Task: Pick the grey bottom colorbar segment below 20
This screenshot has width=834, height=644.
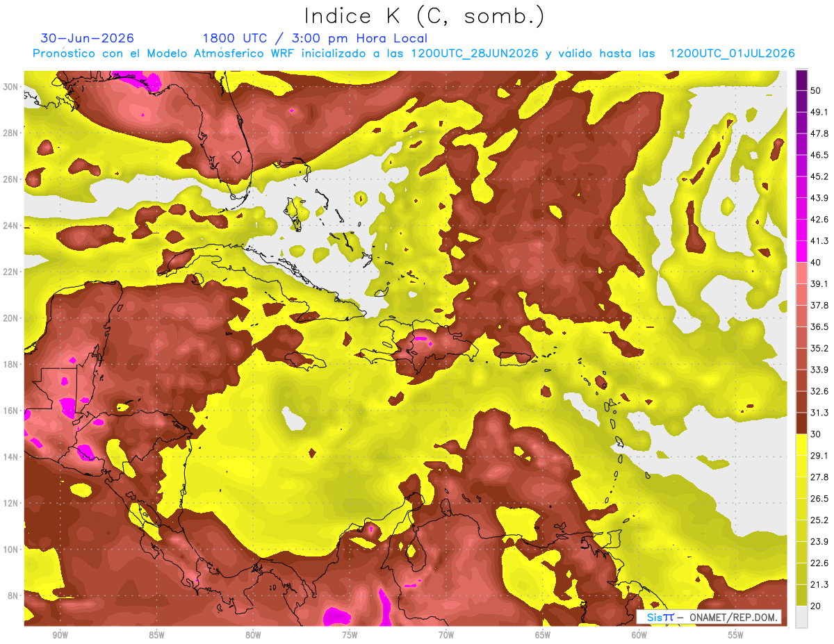Action: (x=801, y=616)
